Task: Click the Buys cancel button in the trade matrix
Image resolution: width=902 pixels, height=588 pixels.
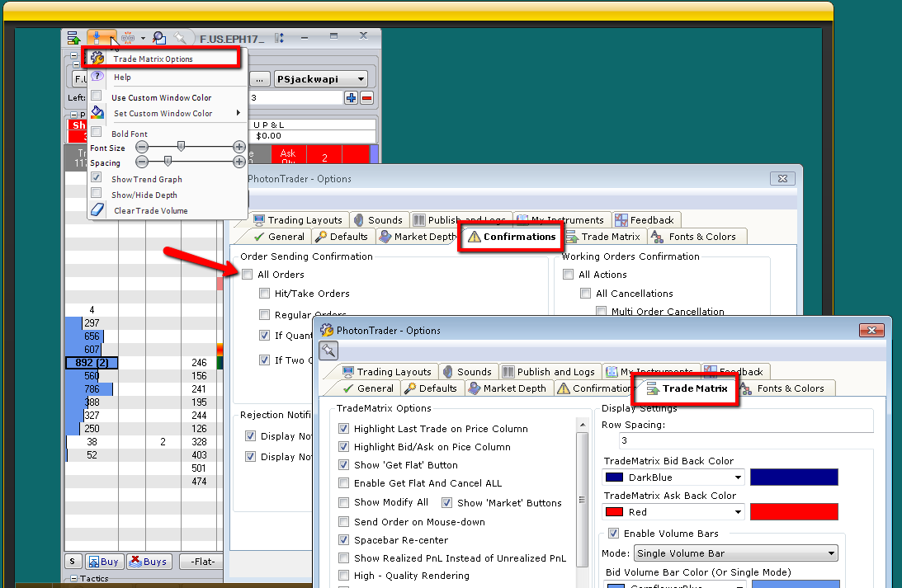Action: [x=149, y=562]
